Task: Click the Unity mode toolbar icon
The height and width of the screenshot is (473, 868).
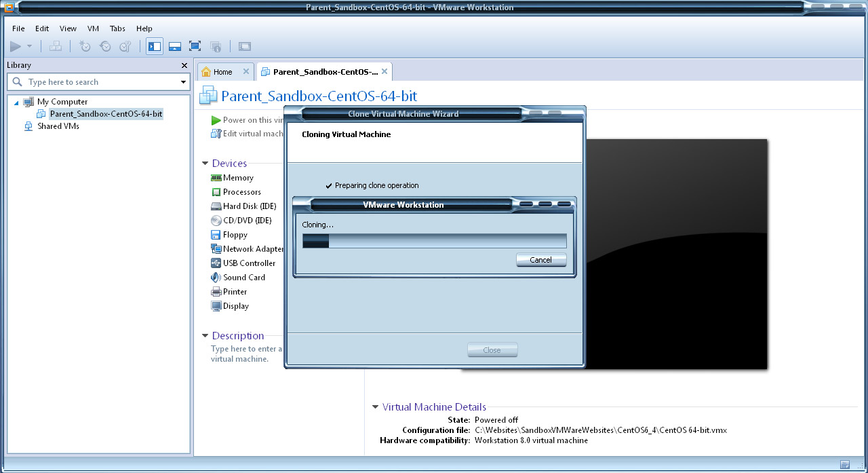Action: coord(216,46)
